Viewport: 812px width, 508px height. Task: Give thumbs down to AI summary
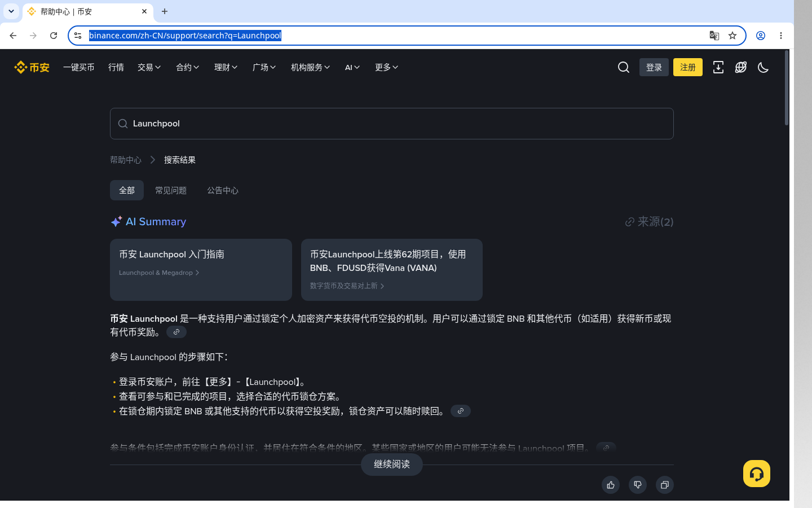coord(638,485)
